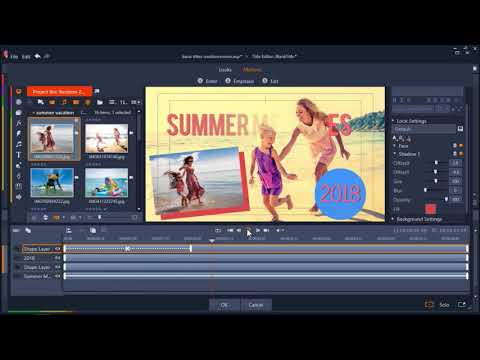The image size is (480, 360).
Task: Click the Face orange icon
Action: pos(461,146)
